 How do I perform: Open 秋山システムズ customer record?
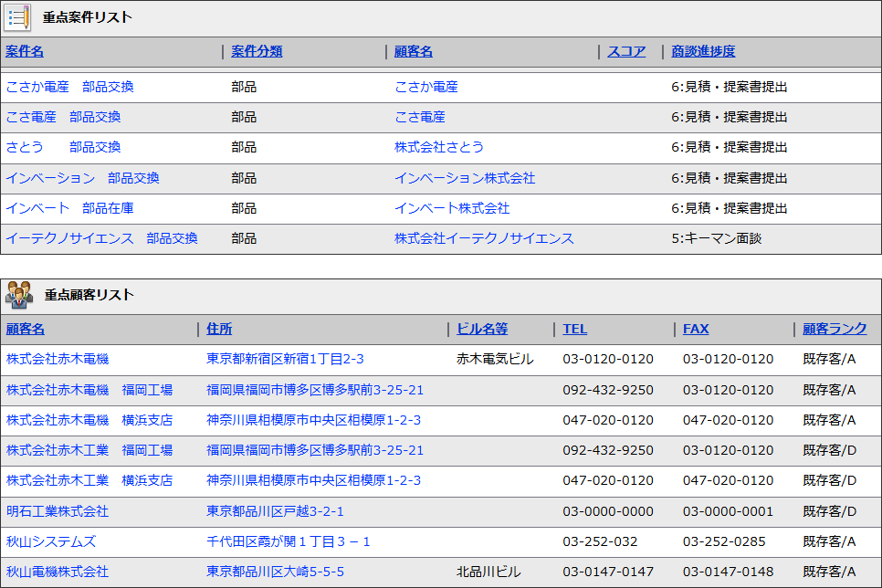point(51,542)
